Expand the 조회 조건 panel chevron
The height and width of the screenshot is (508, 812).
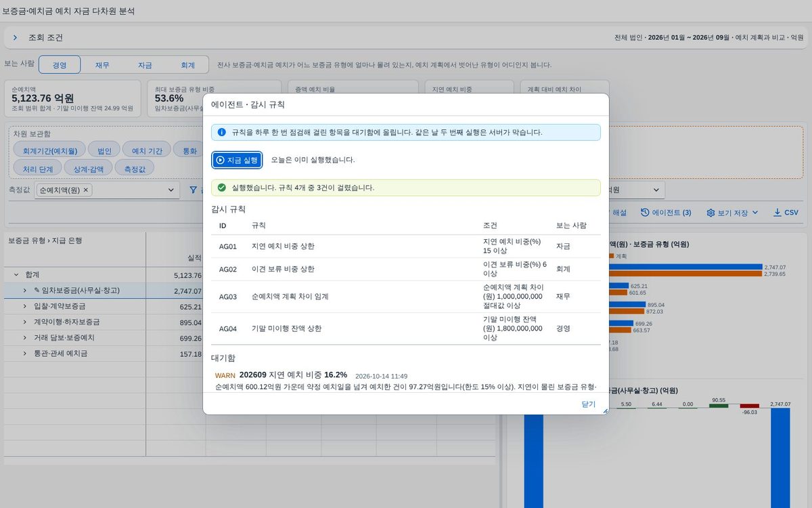pyautogui.click(x=15, y=38)
